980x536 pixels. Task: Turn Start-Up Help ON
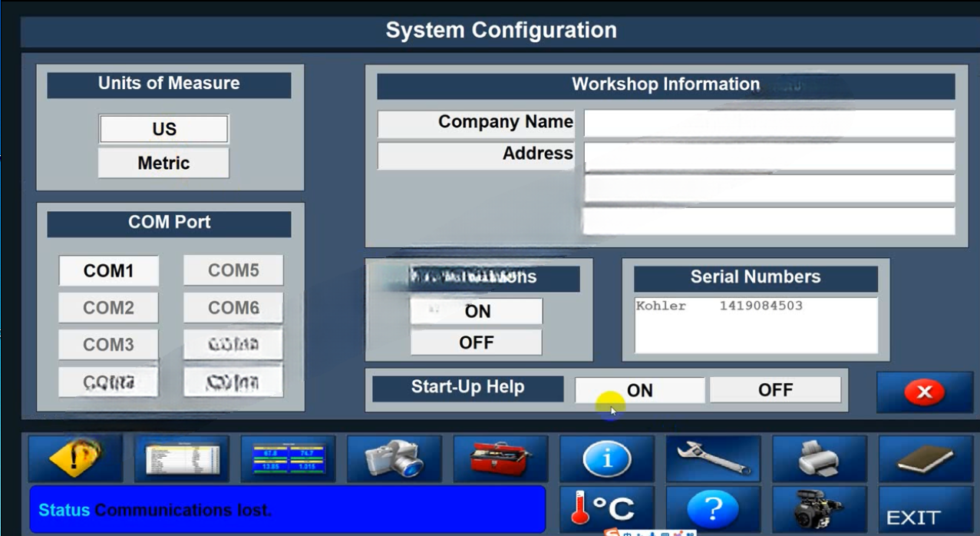point(639,390)
